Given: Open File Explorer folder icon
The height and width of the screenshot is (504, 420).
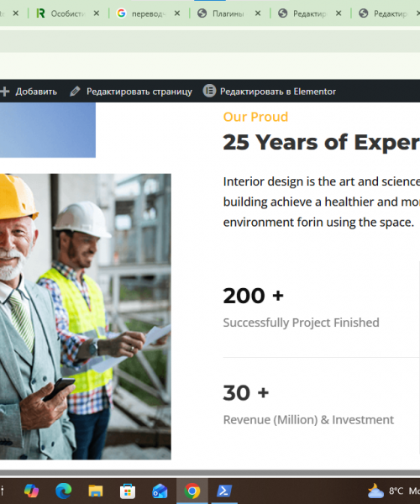Looking at the screenshot, I should [96, 491].
